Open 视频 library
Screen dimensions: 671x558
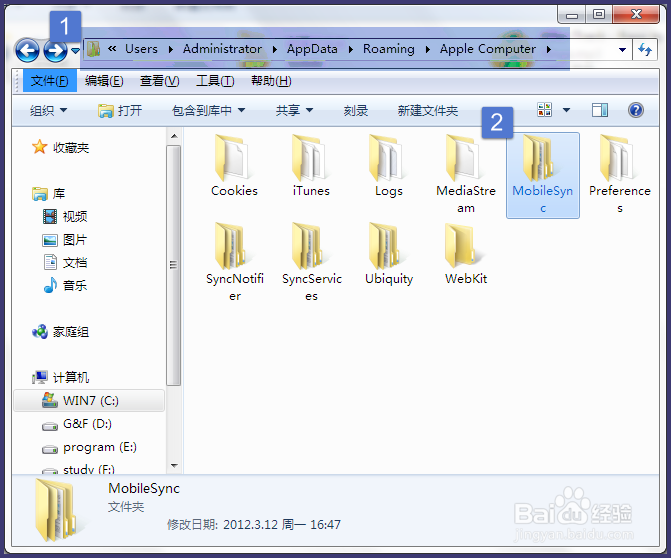coord(65,217)
